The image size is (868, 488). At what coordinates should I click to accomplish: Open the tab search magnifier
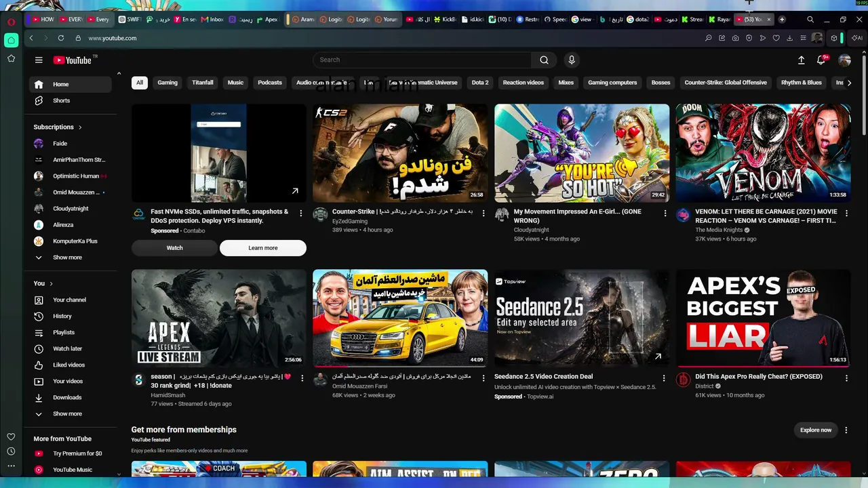pyautogui.click(x=810, y=20)
